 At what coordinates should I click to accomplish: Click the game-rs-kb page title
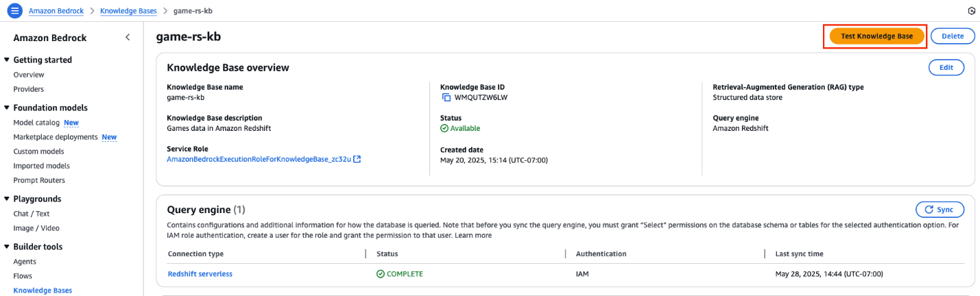189,36
